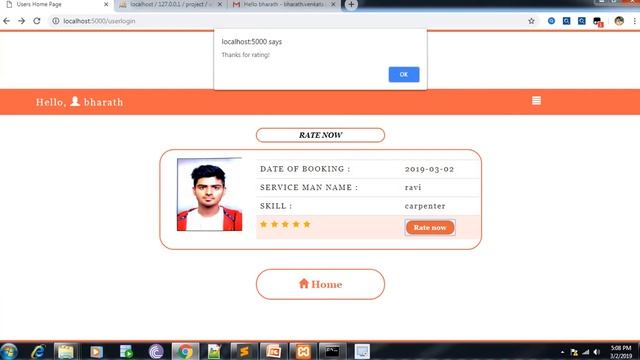Click the volume icon in system tray
The image size is (640, 360).
click(x=597, y=352)
